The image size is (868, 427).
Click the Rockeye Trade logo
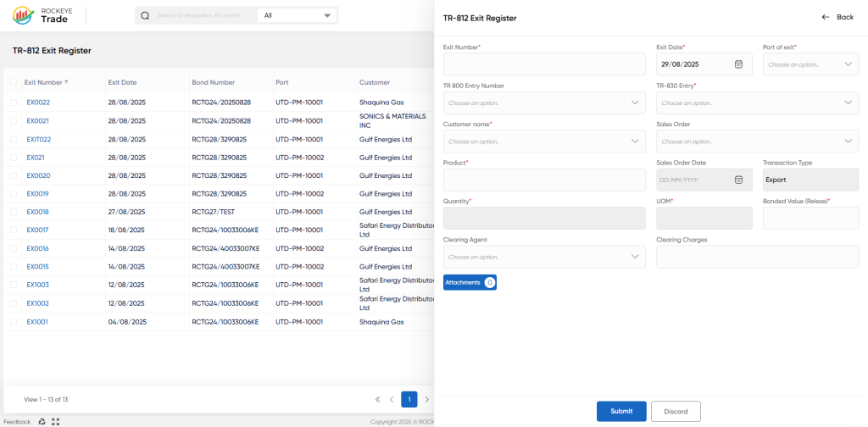point(41,15)
